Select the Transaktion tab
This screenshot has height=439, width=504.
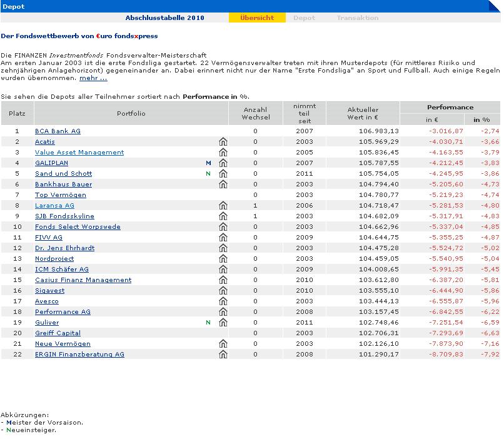[x=357, y=18]
